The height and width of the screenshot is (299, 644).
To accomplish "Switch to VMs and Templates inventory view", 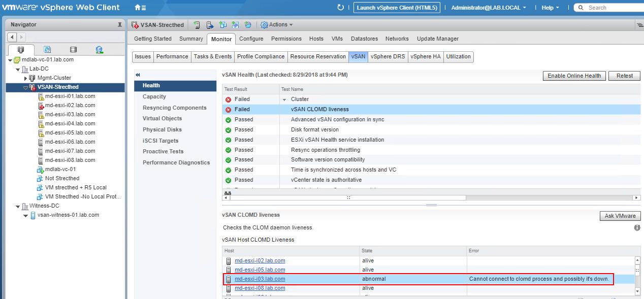I will tap(47, 50).
